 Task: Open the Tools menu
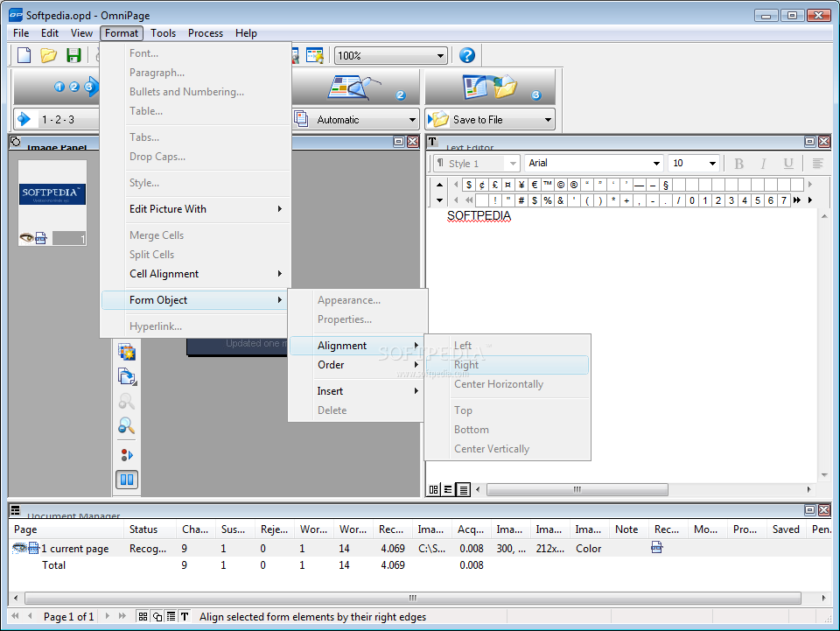pos(163,33)
